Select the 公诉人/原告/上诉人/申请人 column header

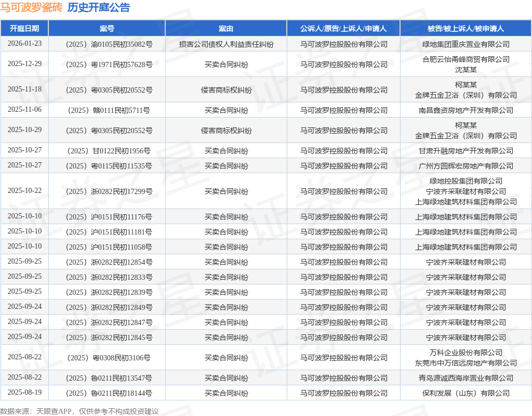(343, 29)
